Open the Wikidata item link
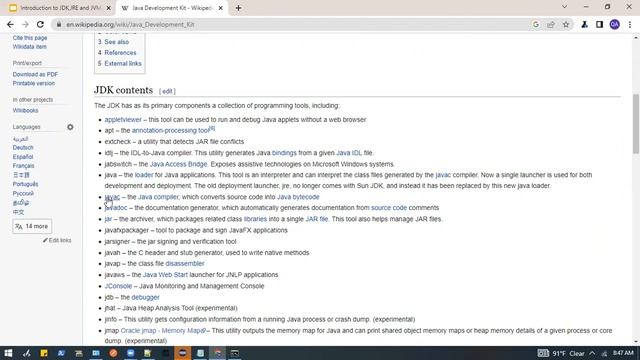The image size is (640, 360). point(29,47)
